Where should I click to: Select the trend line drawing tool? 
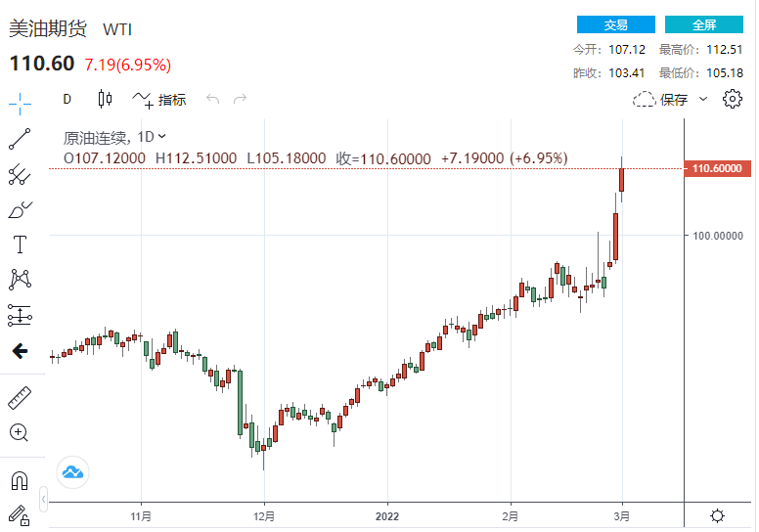[x=20, y=138]
